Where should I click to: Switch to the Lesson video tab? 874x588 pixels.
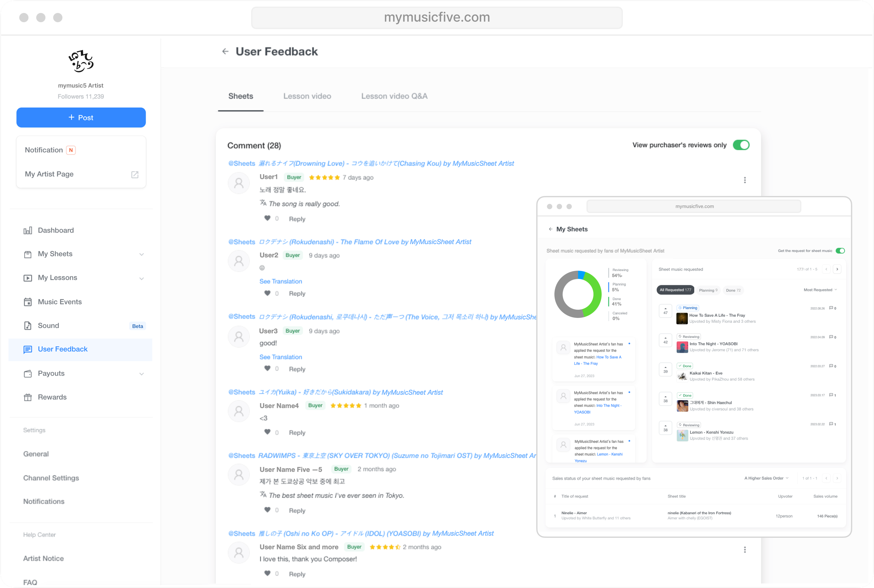tap(307, 96)
